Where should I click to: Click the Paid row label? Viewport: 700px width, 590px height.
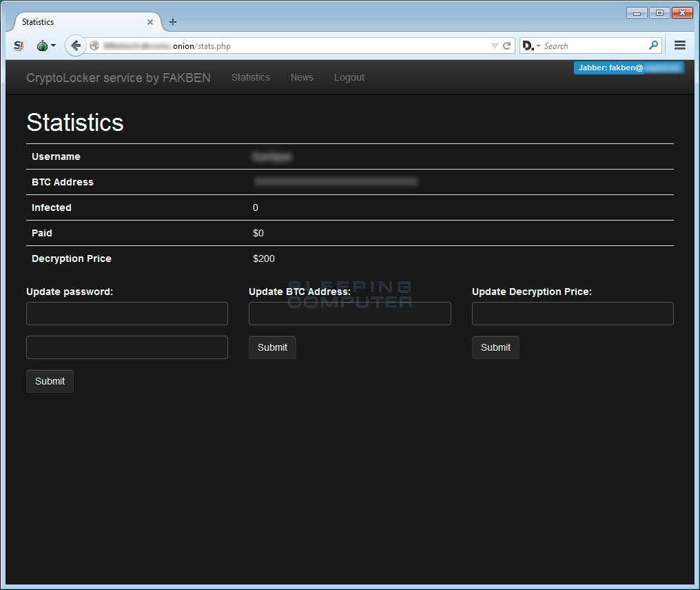42,233
